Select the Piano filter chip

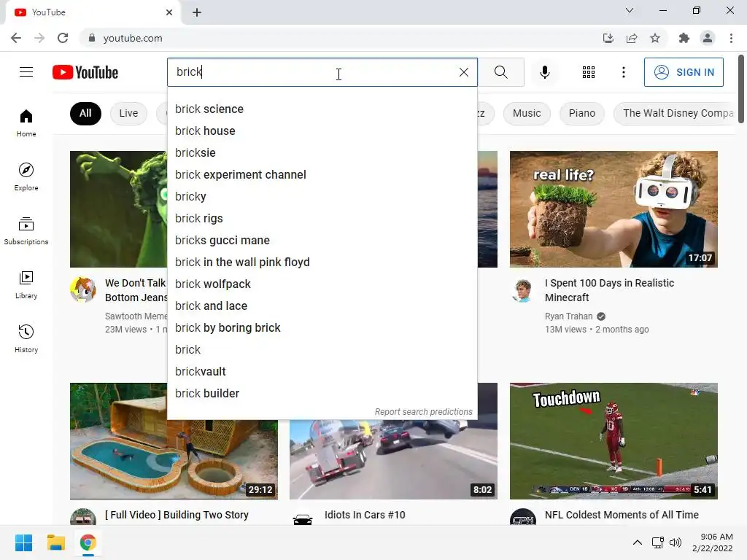coord(581,113)
